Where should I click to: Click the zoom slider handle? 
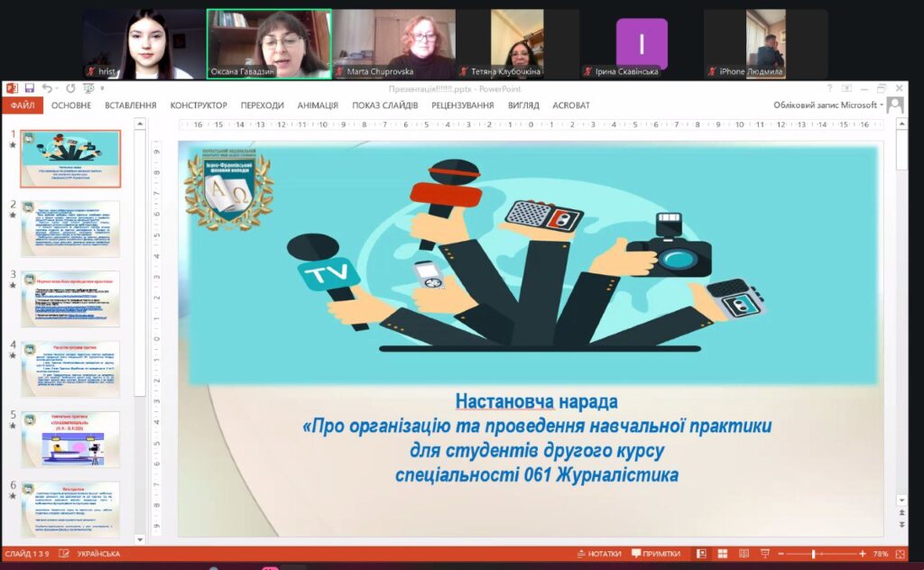pyautogui.click(x=813, y=554)
